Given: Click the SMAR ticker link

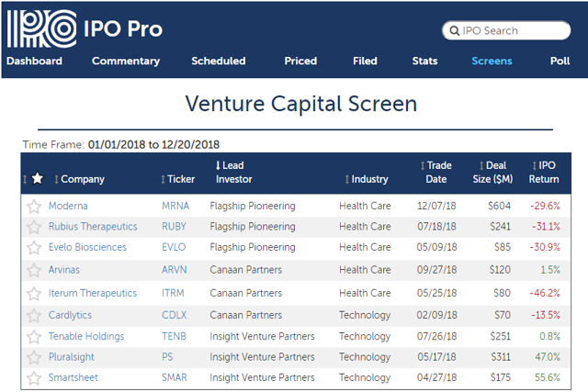Looking at the screenshot, I should pyautogui.click(x=175, y=377).
